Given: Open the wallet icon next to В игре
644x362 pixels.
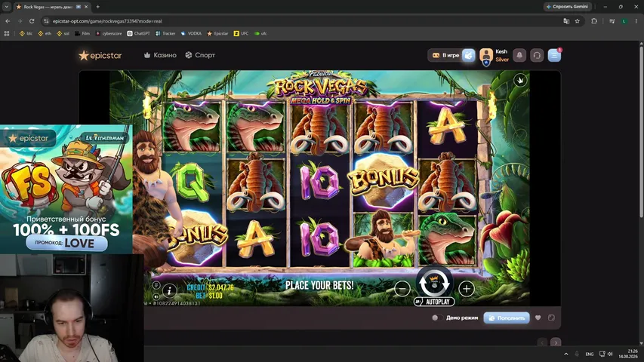Looking at the screenshot, I should pos(469,55).
